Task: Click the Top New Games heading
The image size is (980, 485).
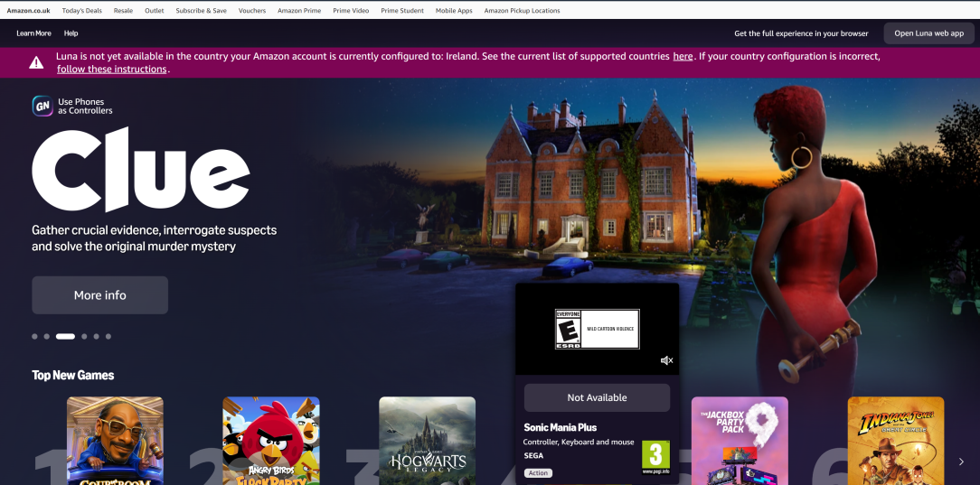Action: [x=73, y=375]
